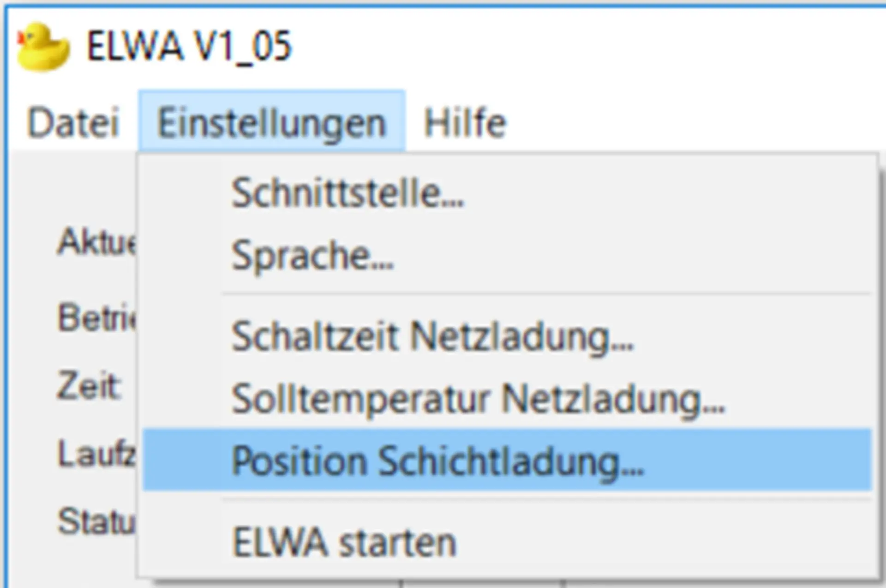
Task: Open the Hilfe menu
Action: coord(465,122)
